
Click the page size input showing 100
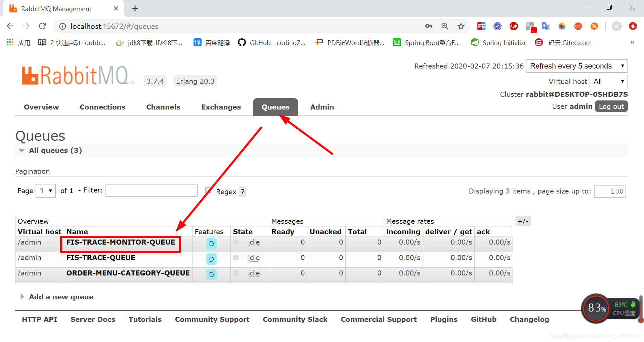tap(610, 191)
